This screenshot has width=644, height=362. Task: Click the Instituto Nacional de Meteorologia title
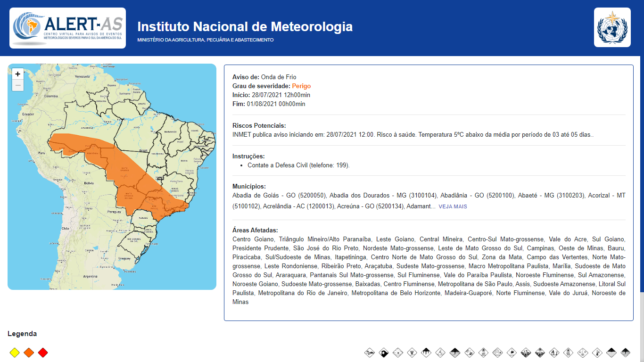point(245,26)
